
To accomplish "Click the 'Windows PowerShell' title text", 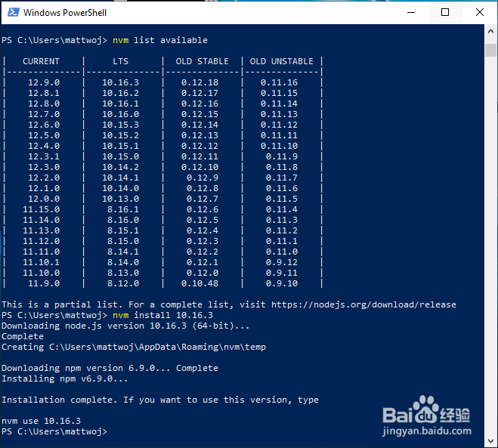I will click(x=65, y=13).
